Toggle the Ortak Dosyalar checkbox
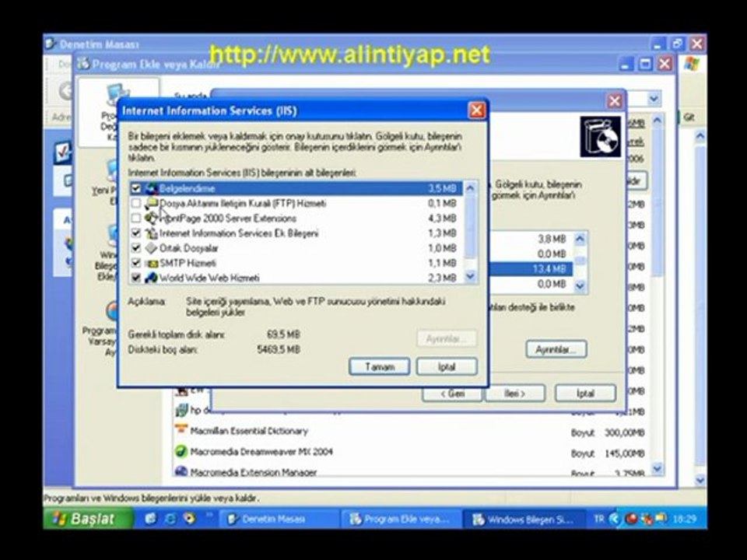This screenshot has width=747, height=560. click(136, 248)
